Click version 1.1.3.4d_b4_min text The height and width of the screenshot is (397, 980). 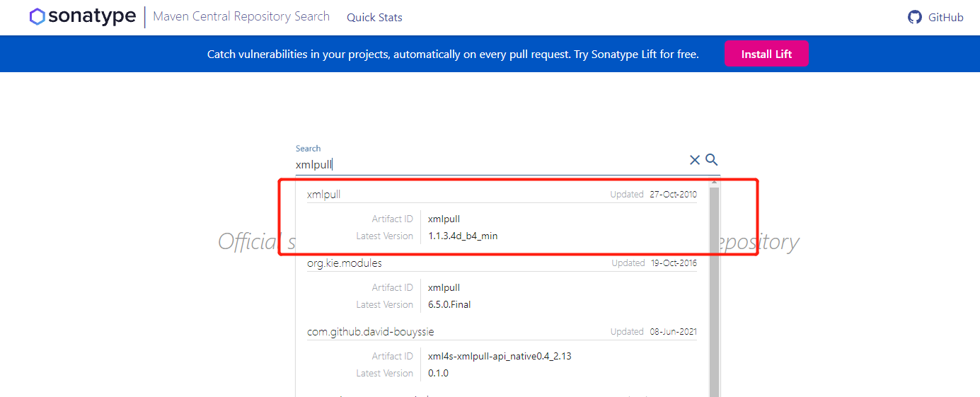pyautogui.click(x=463, y=236)
